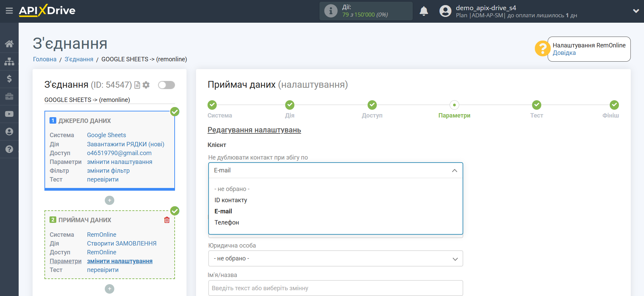Add step between source and receiver
The image size is (644, 296).
109,200
